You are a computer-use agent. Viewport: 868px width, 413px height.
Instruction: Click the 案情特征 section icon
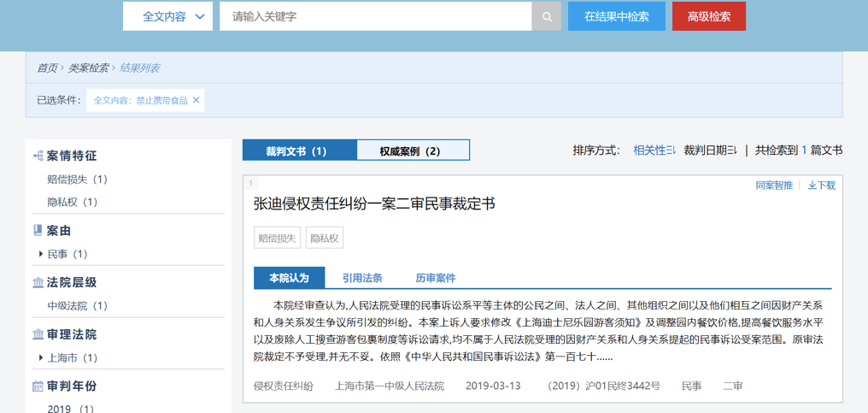click(x=38, y=156)
